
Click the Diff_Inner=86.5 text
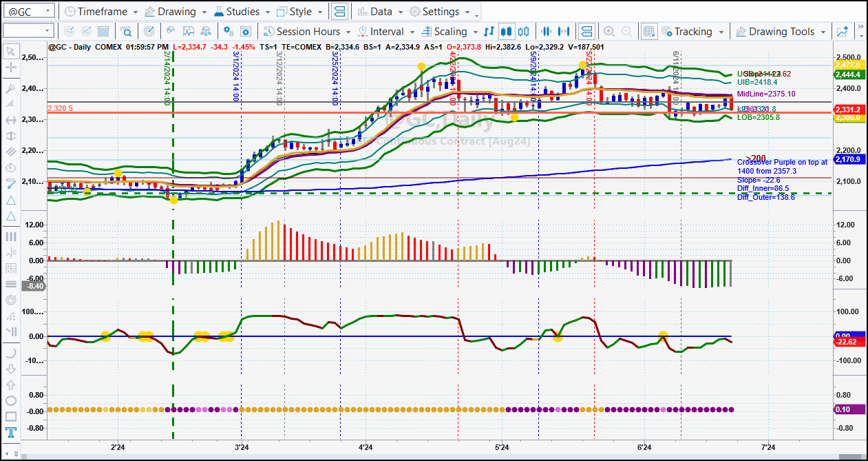click(763, 188)
